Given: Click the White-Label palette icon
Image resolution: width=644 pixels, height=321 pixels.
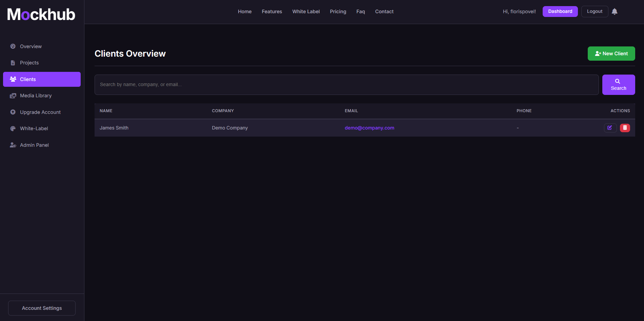Looking at the screenshot, I should click(x=13, y=128).
